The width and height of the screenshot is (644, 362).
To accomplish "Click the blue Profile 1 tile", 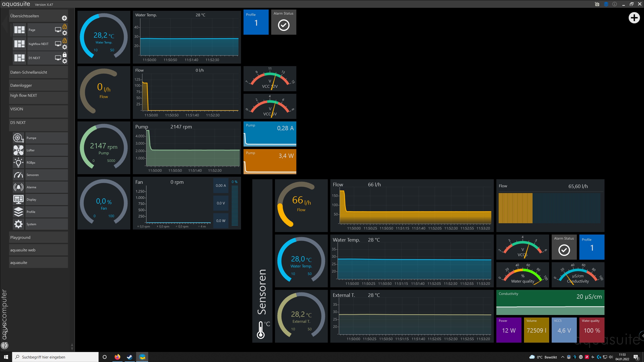I will [256, 22].
